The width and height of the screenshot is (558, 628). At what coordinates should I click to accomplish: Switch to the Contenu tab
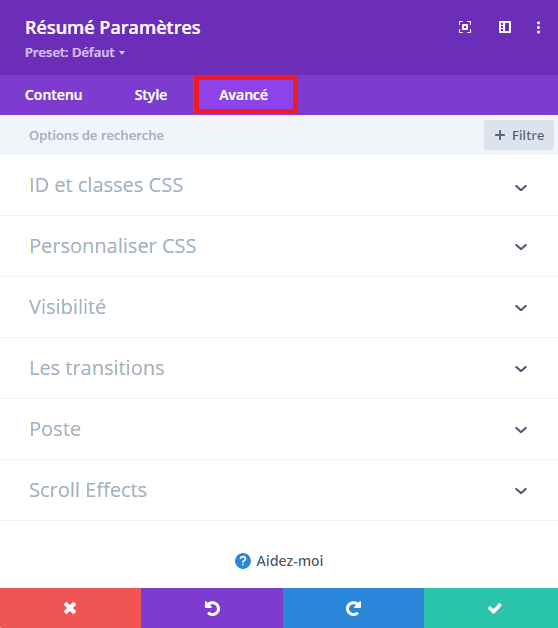(x=54, y=95)
